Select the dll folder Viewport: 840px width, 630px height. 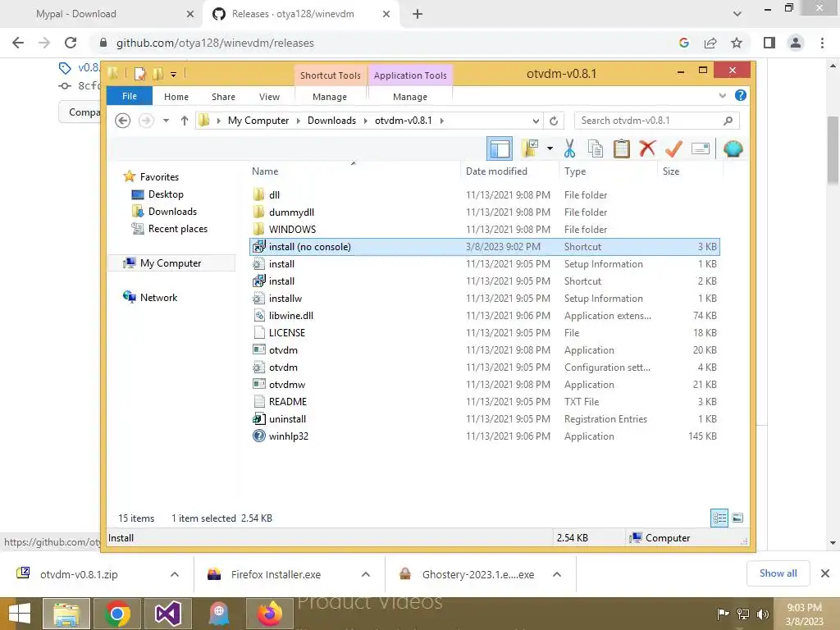click(485, 195)
